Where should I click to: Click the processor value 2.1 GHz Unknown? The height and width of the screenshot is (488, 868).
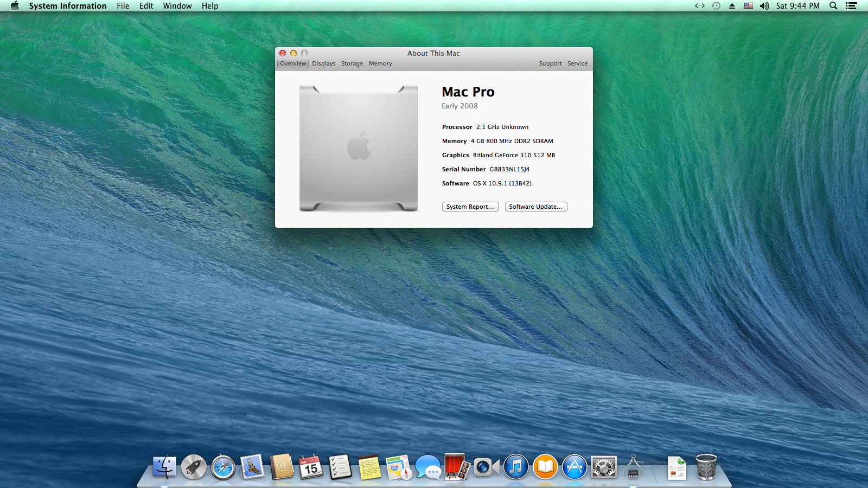coord(502,127)
